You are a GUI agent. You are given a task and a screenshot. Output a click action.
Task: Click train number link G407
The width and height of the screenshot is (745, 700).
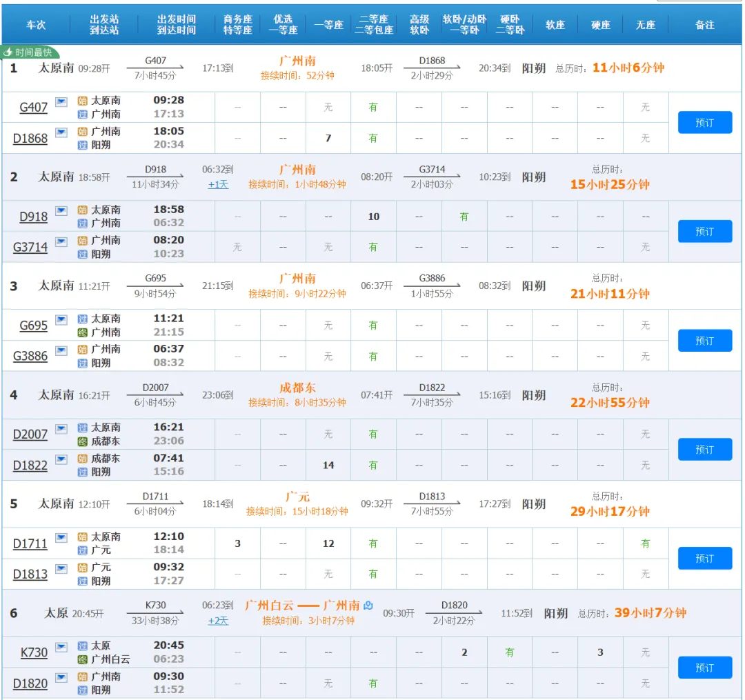33,108
